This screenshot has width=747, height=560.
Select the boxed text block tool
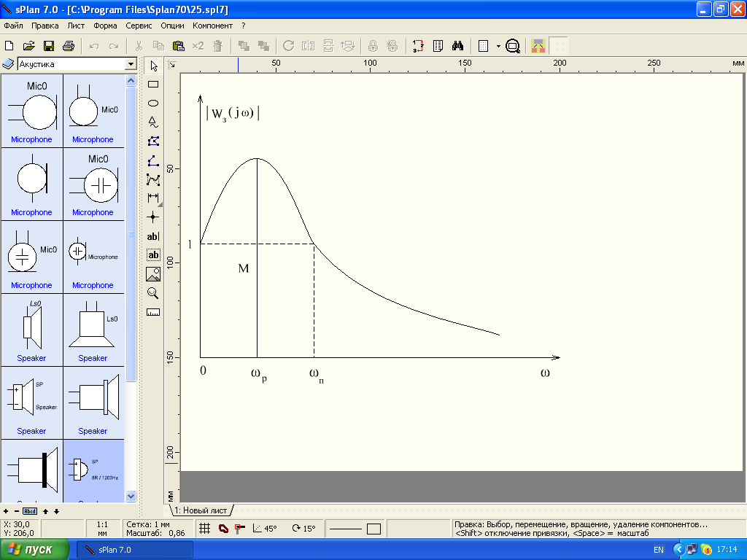pyautogui.click(x=153, y=255)
